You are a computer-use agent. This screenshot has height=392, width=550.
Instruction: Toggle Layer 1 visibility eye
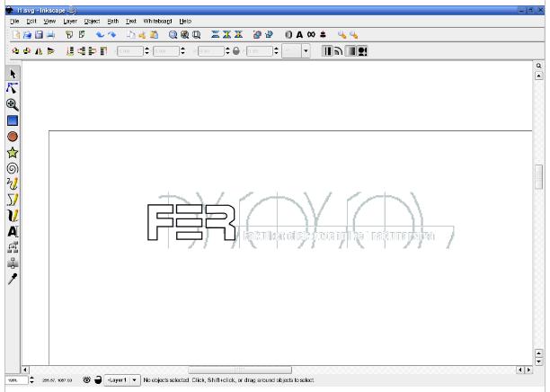click(x=86, y=379)
